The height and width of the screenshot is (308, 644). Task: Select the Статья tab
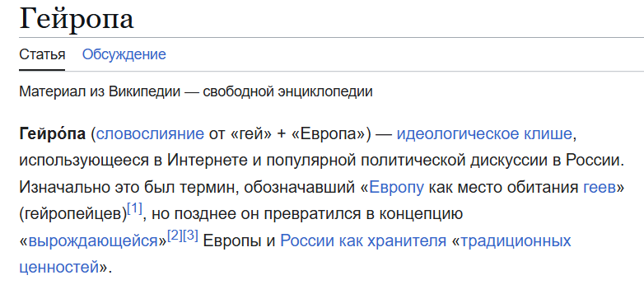pyautogui.click(x=42, y=54)
